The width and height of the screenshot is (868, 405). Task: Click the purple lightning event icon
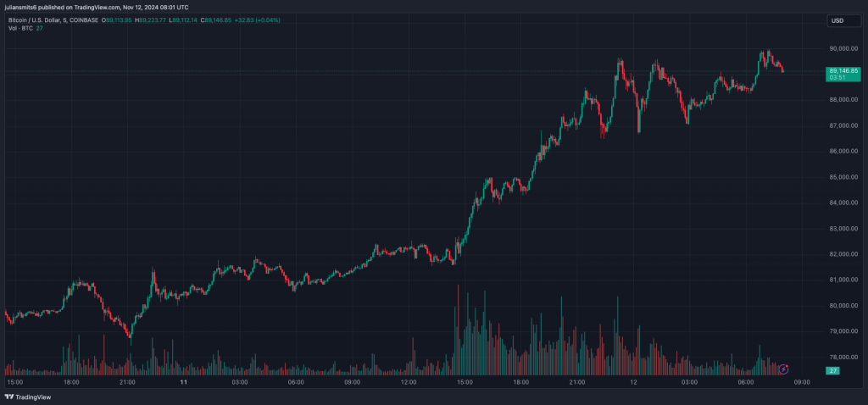click(x=783, y=369)
